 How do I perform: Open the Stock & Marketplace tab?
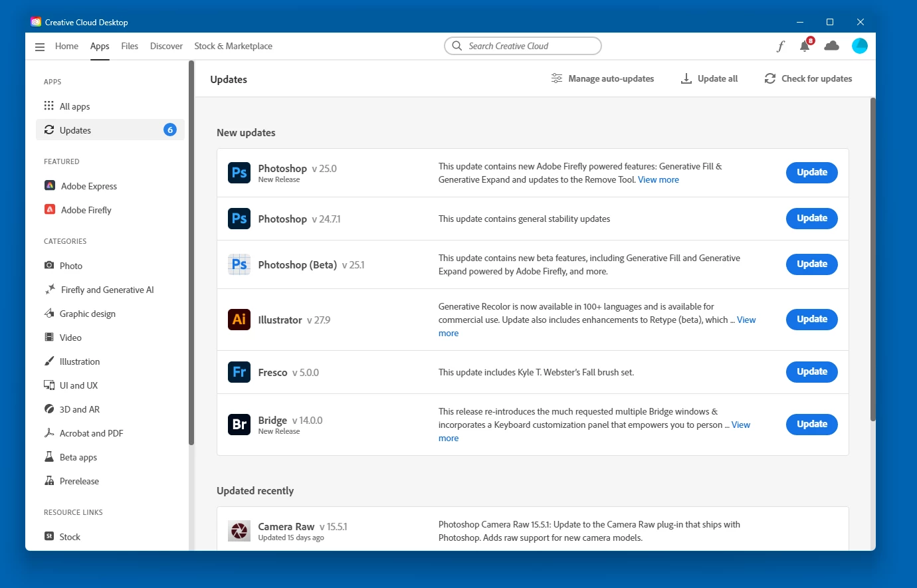233,46
